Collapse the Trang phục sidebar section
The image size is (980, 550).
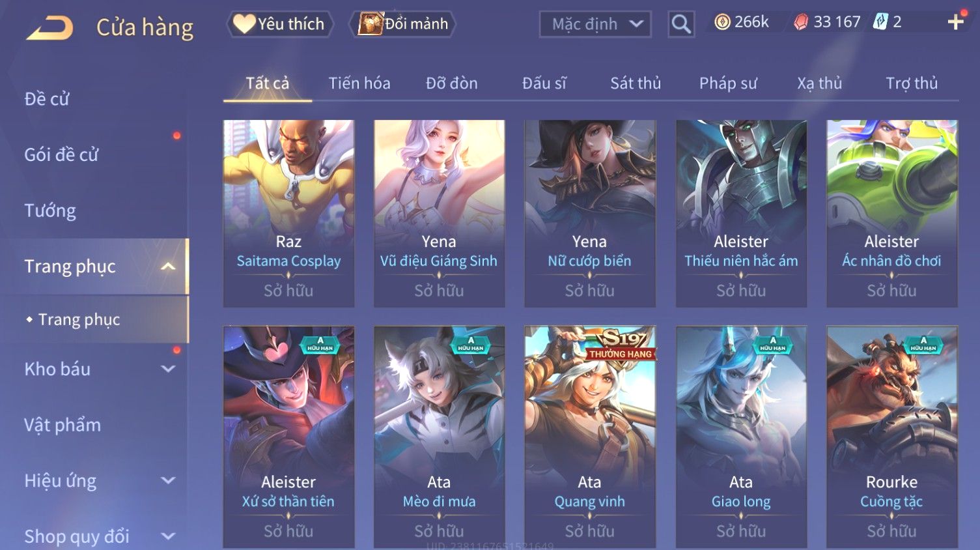[x=168, y=267]
